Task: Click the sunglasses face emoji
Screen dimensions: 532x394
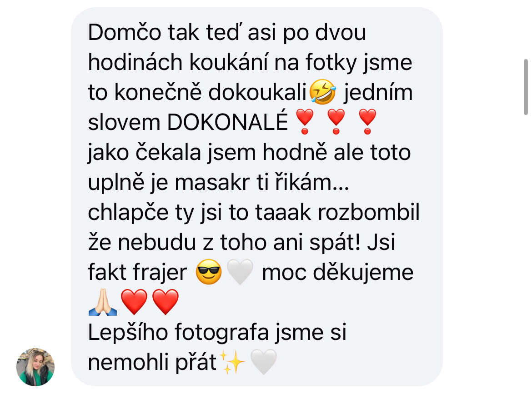Action: point(209,272)
